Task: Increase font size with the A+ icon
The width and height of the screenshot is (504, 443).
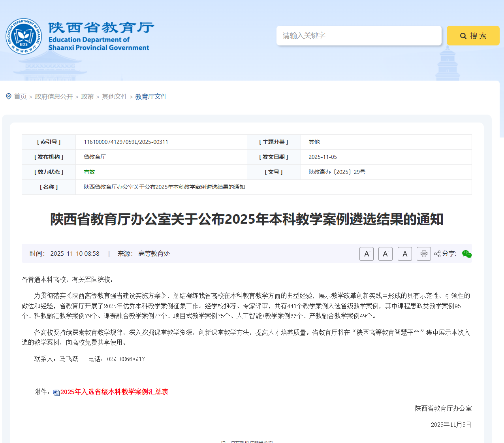Action: (x=367, y=254)
